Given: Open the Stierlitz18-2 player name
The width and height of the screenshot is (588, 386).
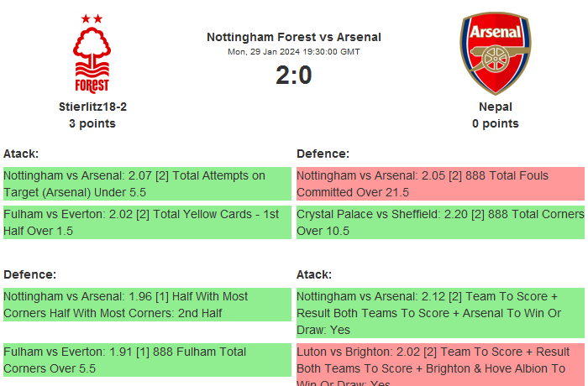Looking at the screenshot, I should [92, 107].
